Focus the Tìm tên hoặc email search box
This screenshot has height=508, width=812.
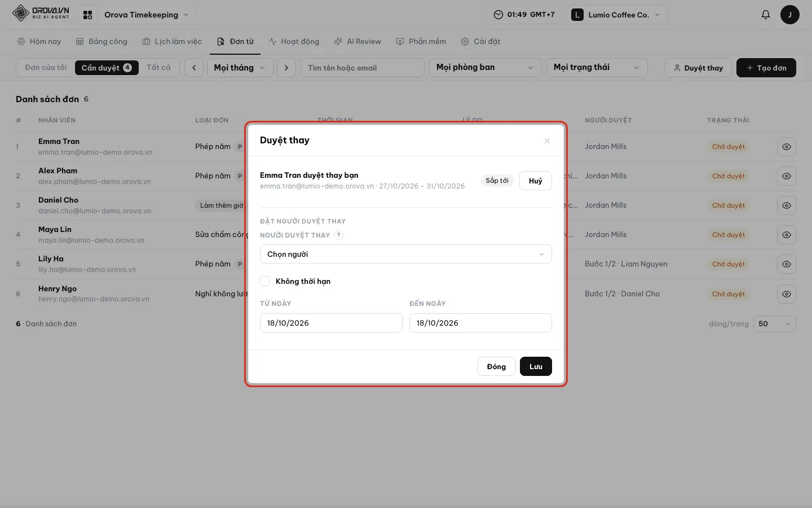pos(363,68)
